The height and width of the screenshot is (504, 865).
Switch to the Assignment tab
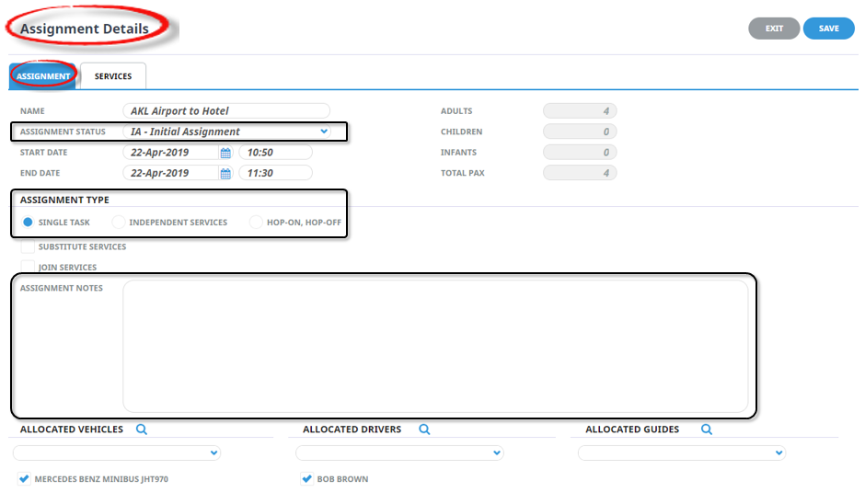tap(43, 76)
